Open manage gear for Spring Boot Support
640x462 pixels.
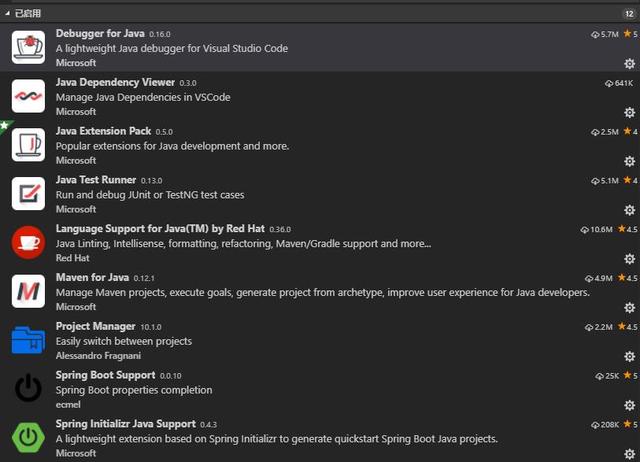click(629, 405)
